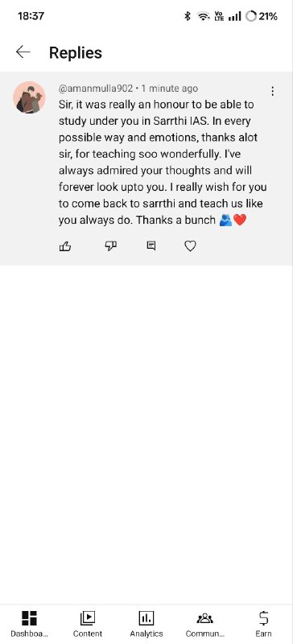This screenshot has height=644, width=293.
Task: Switch to the Content tab
Action: (88, 623)
